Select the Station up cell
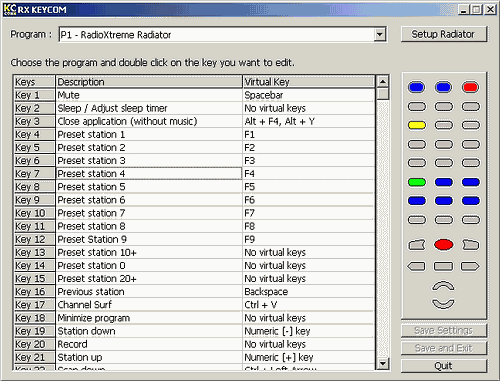Screen dimensions: 500x381 tap(149, 357)
